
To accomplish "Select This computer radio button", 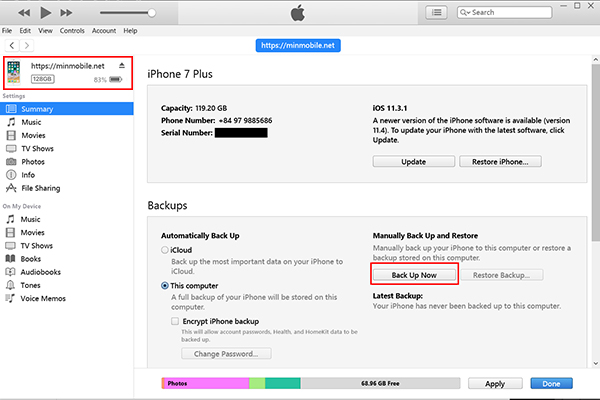I will pyautogui.click(x=165, y=286).
